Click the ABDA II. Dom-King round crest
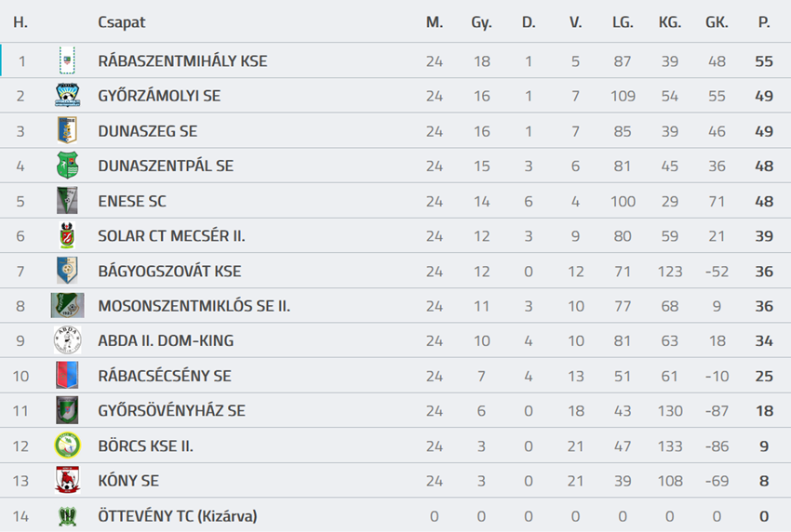 coord(67,340)
